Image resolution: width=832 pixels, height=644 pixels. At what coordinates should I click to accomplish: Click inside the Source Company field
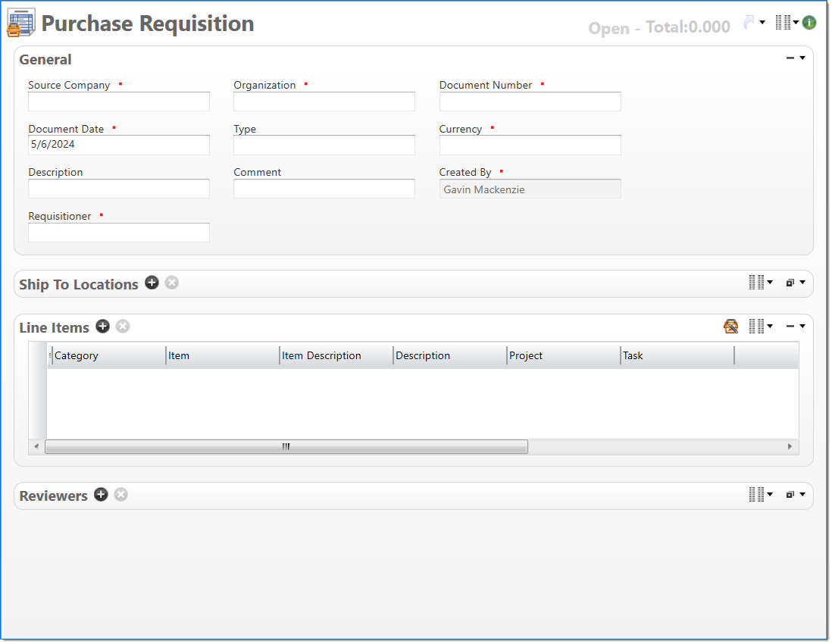click(x=118, y=101)
